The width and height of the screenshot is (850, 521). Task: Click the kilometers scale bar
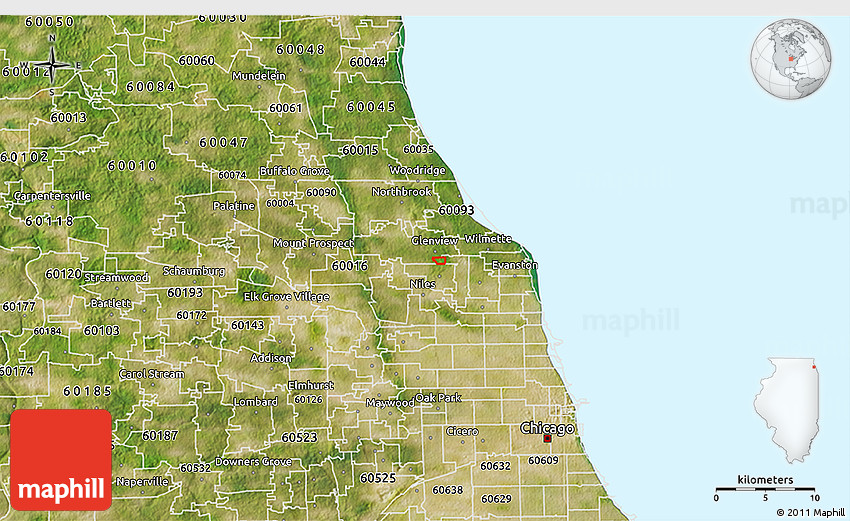pos(766,490)
